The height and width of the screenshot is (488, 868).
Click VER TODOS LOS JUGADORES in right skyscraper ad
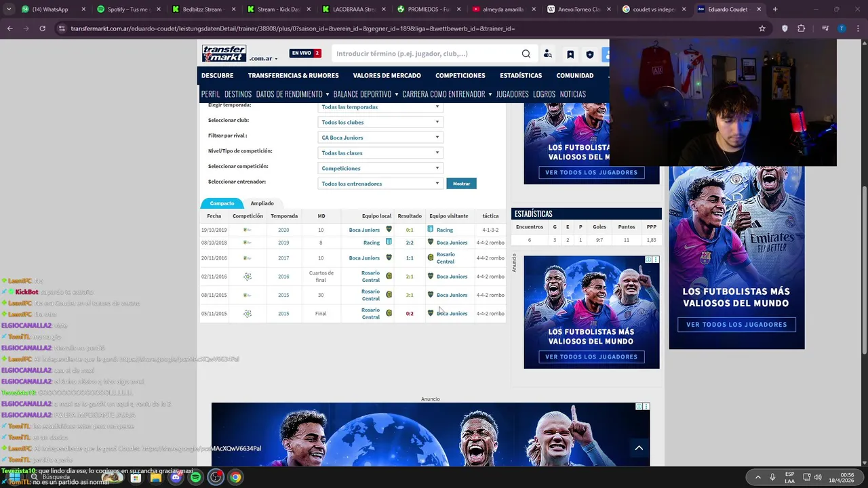[x=736, y=325]
